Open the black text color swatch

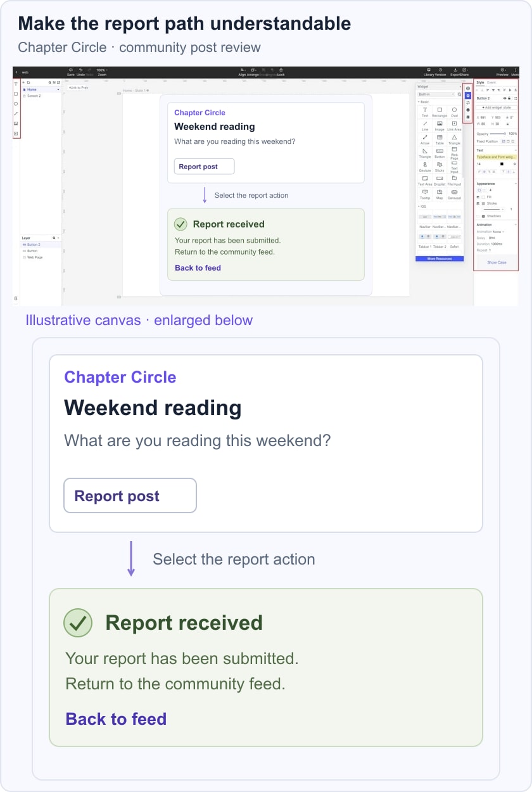pyautogui.click(x=502, y=164)
